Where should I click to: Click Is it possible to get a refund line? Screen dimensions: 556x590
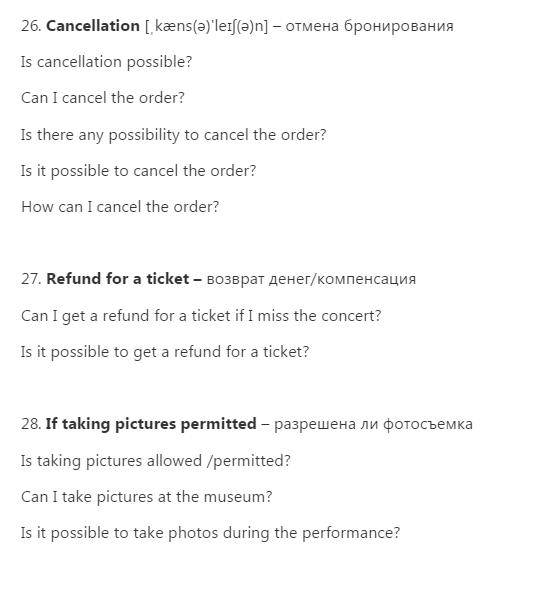165,352
